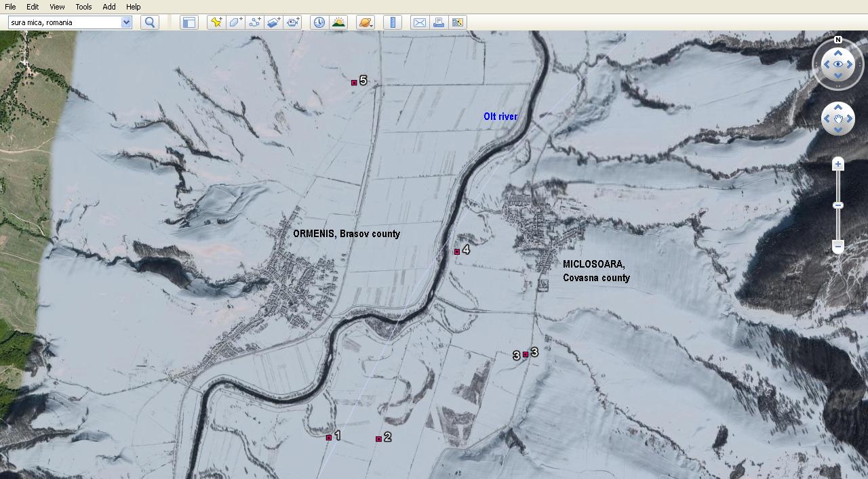Viewport: 868px width, 479px height.
Task: Toggle the sidebar panel visibility
Action: (x=189, y=22)
